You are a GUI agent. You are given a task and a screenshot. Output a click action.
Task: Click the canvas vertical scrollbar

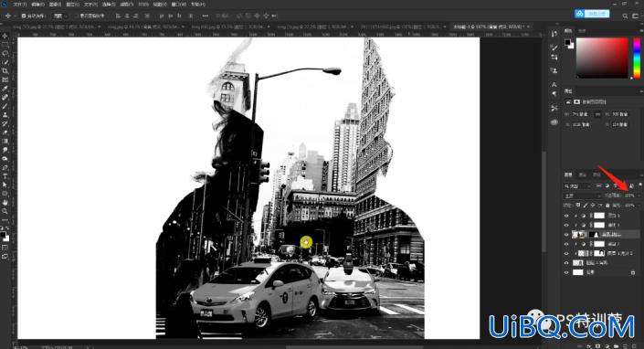pos(544,201)
